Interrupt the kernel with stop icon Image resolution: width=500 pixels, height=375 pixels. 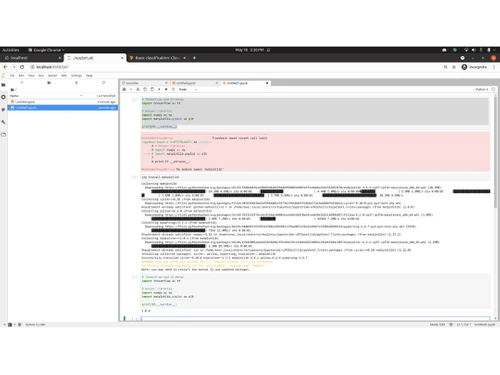tap(166, 89)
